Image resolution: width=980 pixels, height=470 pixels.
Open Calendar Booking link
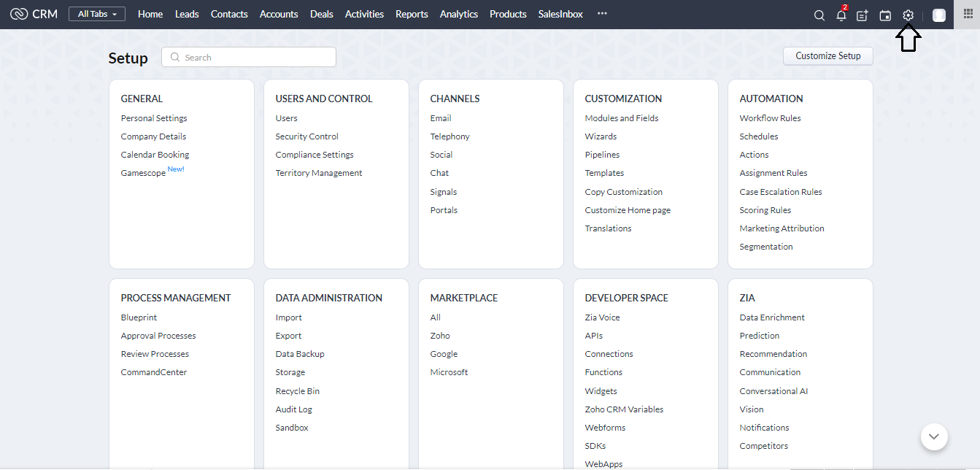coord(155,155)
